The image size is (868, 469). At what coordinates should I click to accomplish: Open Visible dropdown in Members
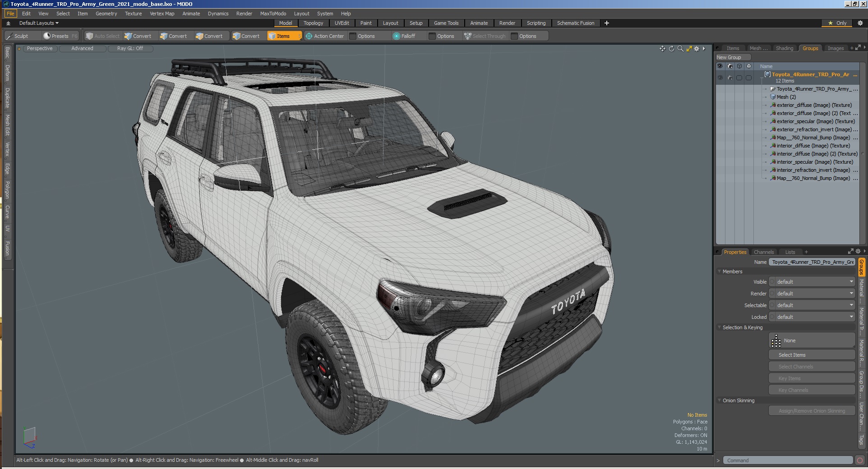point(812,282)
